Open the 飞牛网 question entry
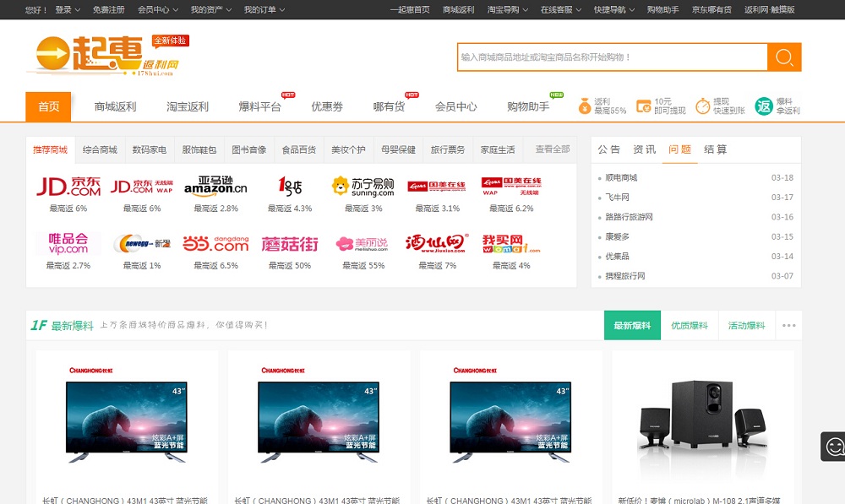The width and height of the screenshot is (845, 504). pos(617,198)
